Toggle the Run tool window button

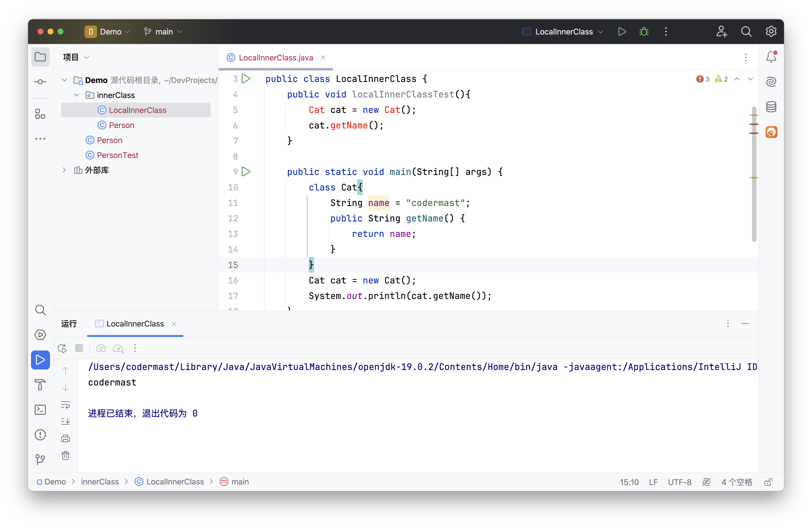[x=40, y=360]
